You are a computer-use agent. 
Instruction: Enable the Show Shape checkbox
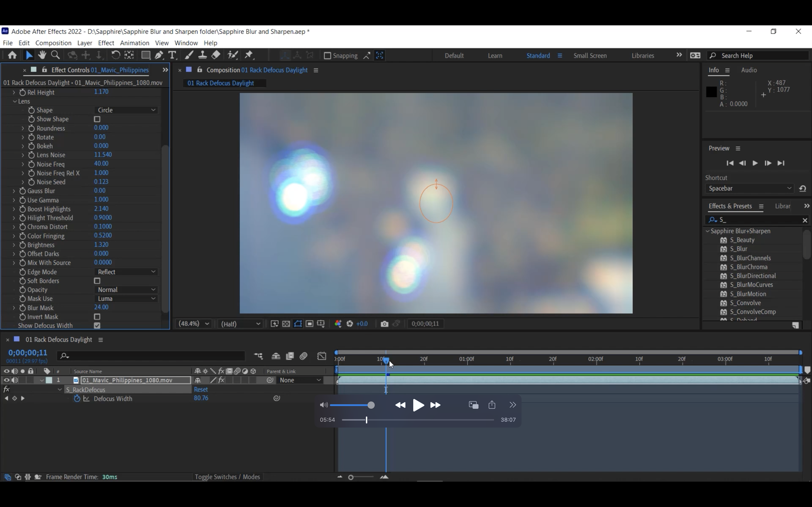[97, 119]
